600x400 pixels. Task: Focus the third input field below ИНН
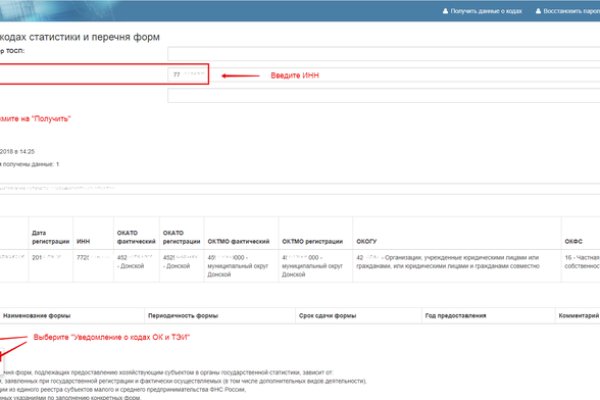click(x=383, y=97)
